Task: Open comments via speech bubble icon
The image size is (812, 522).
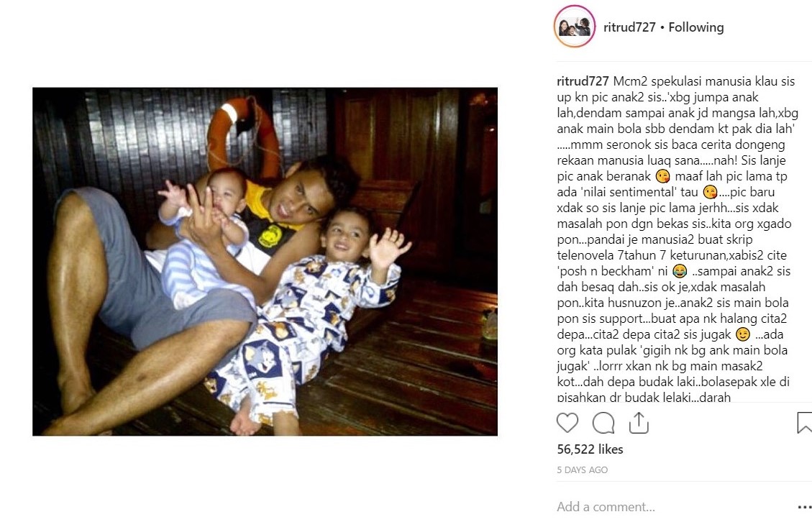Action: (x=603, y=423)
